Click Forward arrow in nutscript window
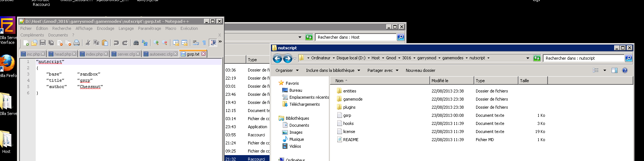The image size is (644, 161). 288,58
